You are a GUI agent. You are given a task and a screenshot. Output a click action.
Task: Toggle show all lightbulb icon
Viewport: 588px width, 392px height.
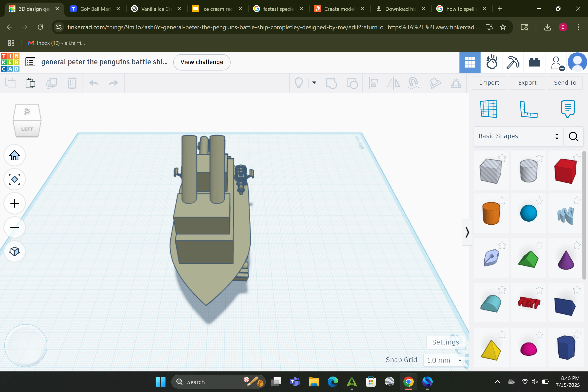click(x=299, y=83)
